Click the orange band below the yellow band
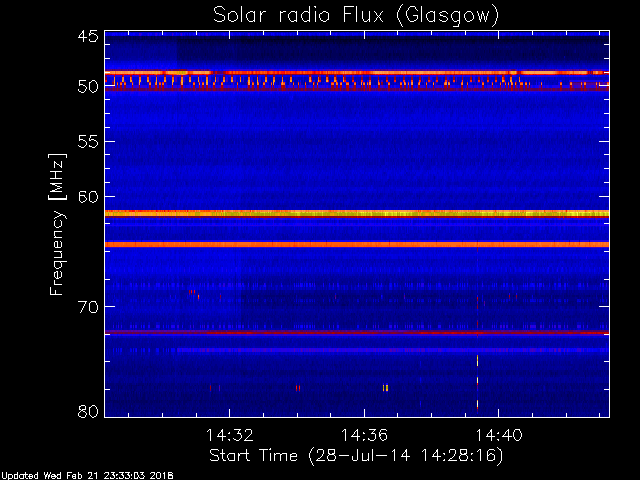Image resolution: width=640 pixels, height=480 pixels. [357, 244]
